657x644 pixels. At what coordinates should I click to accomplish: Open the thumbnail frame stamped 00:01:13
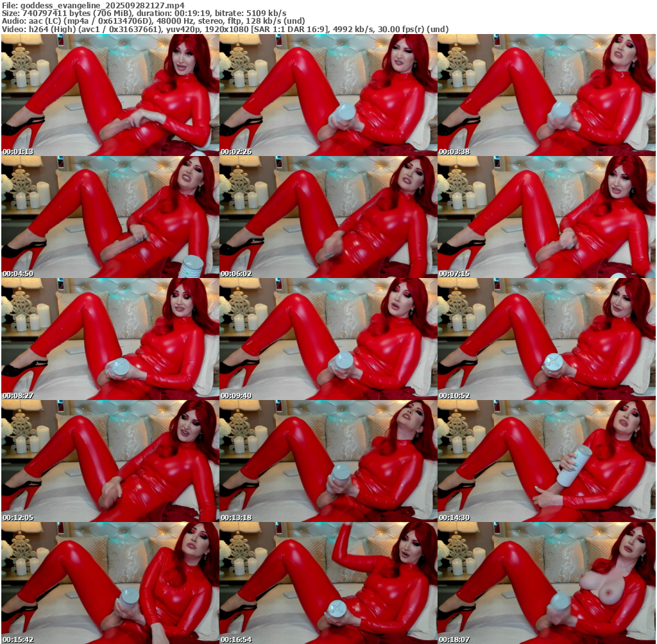pos(110,95)
